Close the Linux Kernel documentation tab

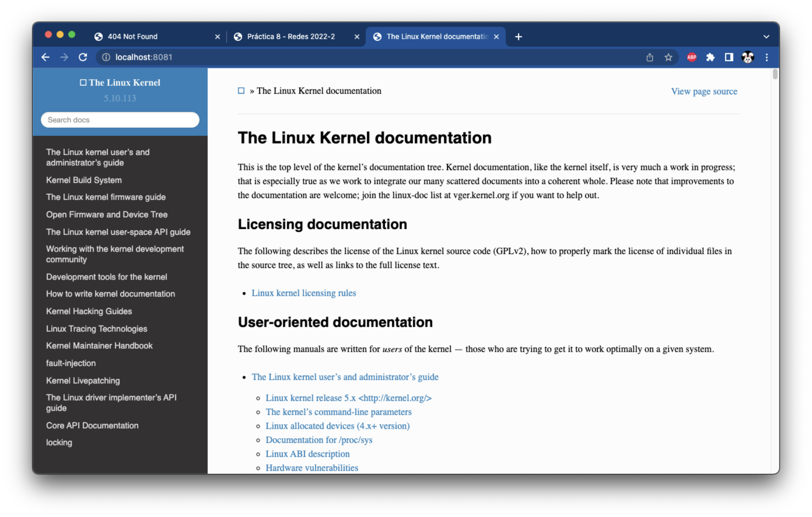[x=496, y=37]
